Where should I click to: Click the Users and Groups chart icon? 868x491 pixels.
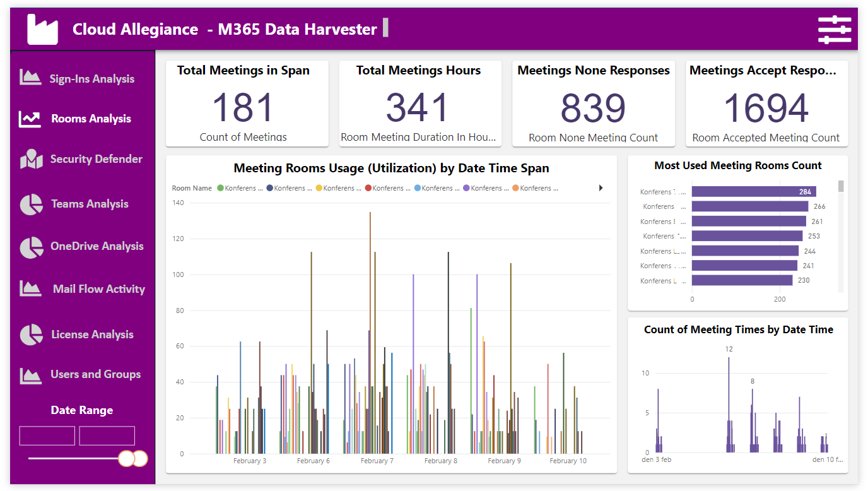click(30, 375)
